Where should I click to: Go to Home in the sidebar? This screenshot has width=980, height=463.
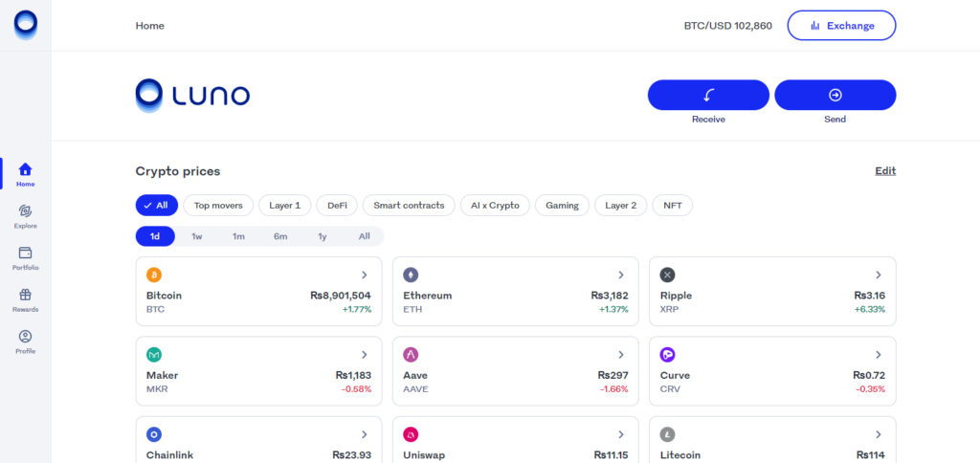26,174
